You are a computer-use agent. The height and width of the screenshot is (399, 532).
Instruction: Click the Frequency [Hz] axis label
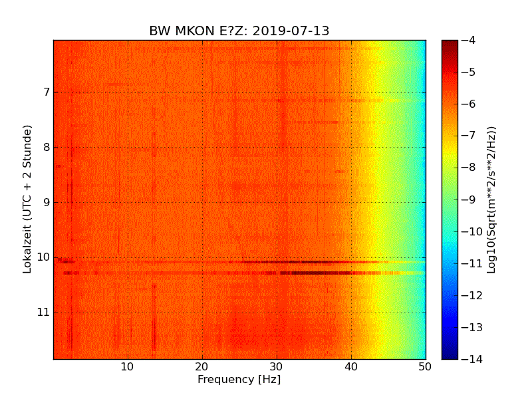coord(239,379)
